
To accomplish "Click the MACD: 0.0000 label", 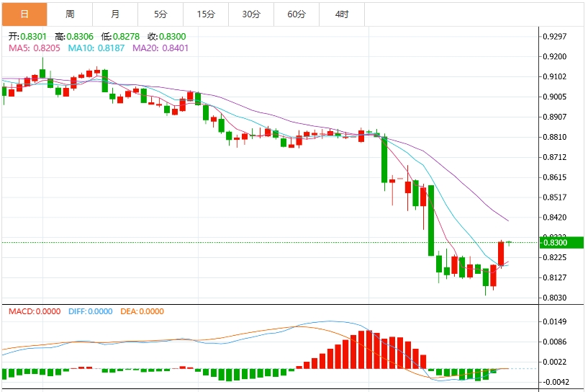I will click(35, 311).
